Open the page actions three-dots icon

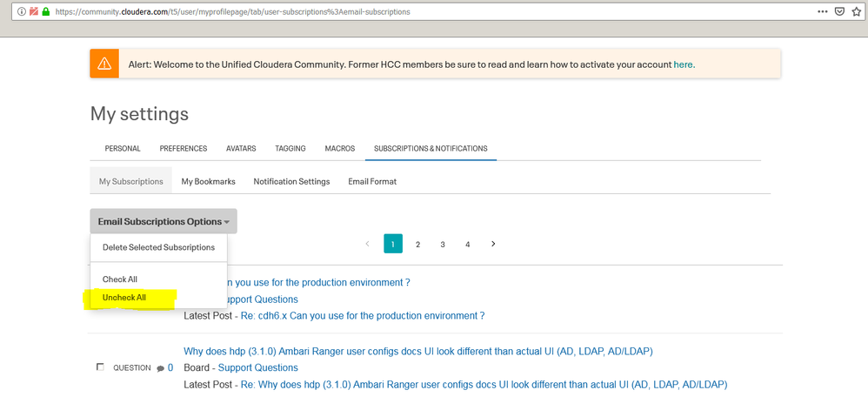tap(823, 11)
